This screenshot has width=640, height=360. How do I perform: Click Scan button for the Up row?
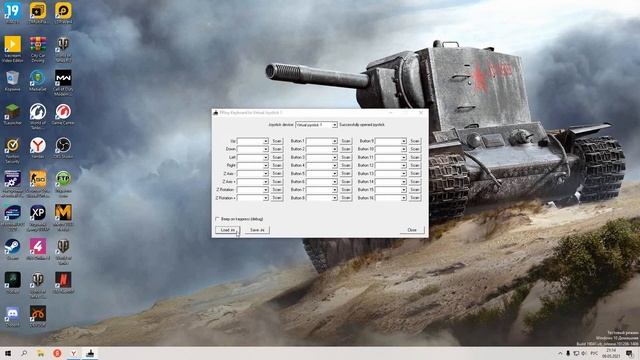(x=277, y=141)
